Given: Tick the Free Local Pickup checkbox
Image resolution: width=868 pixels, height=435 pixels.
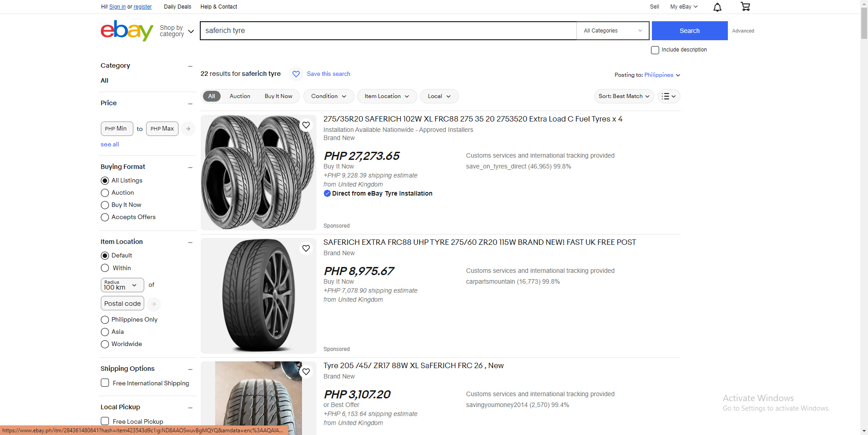Looking at the screenshot, I should tap(105, 421).
